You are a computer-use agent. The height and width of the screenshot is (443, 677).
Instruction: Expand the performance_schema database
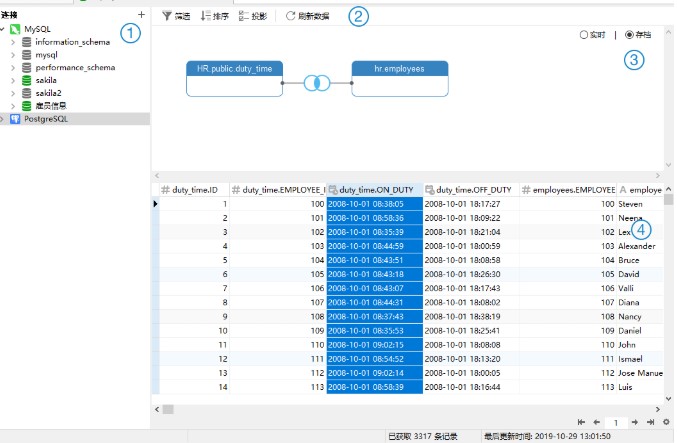tap(12, 67)
